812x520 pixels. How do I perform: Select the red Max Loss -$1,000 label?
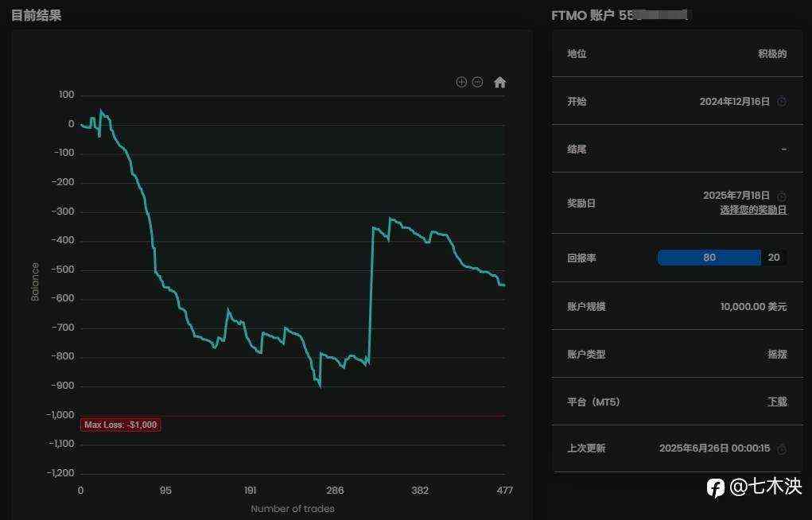pyautogui.click(x=121, y=425)
